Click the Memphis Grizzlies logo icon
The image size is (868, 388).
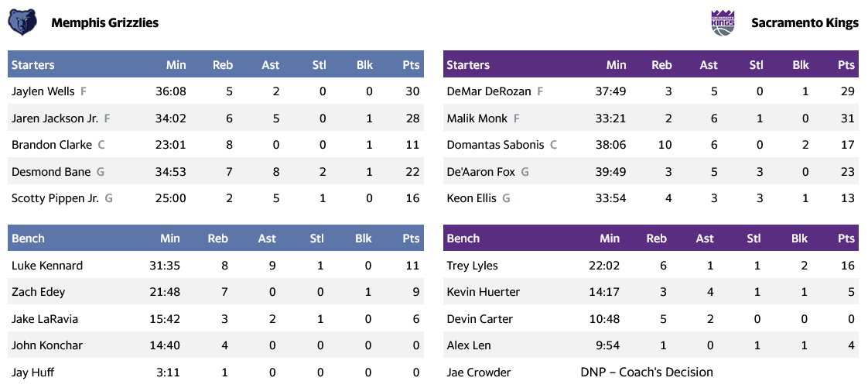pos(22,22)
